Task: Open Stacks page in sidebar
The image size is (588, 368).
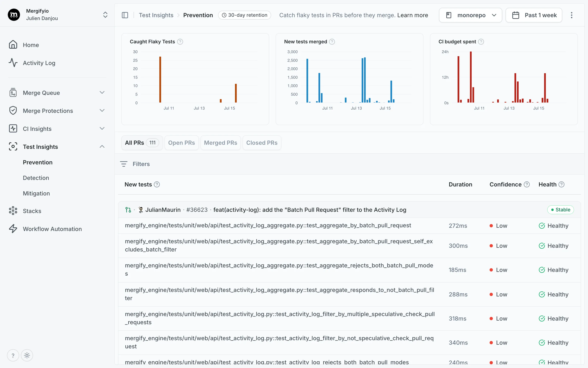Action: 32,211
